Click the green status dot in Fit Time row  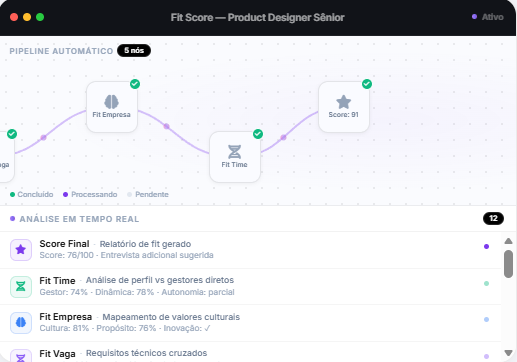click(486, 283)
